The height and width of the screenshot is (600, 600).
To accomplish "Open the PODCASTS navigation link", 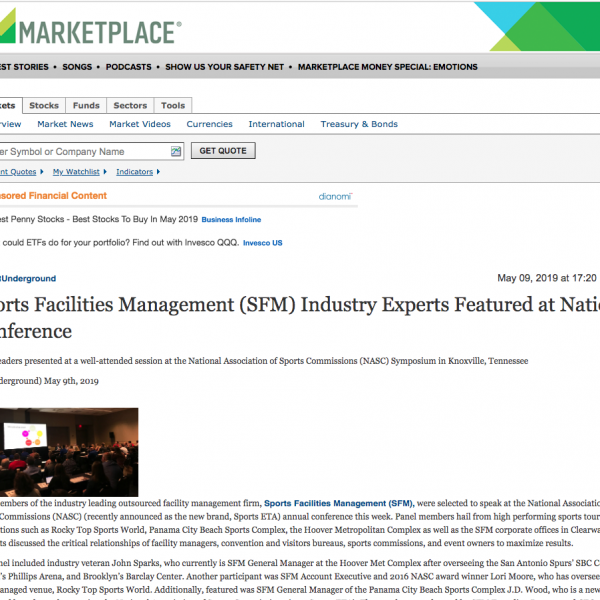I will click(x=129, y=67).
